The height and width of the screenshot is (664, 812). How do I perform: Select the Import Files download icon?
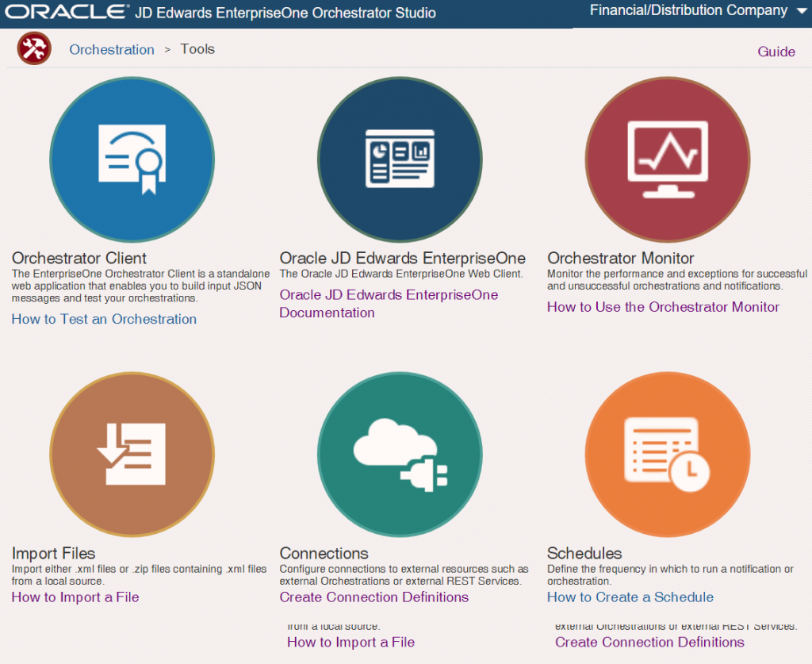point(132,454)
